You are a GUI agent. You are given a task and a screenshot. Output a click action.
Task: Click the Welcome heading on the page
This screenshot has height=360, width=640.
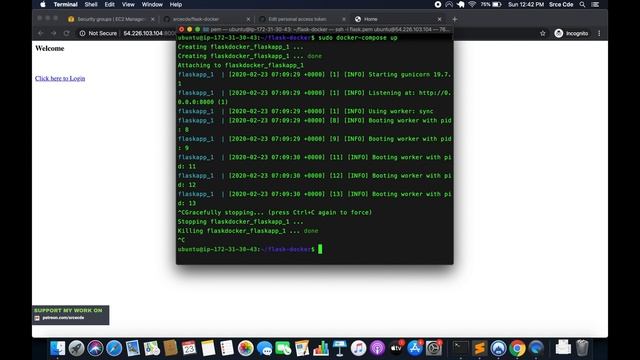click(x=49, y=48)
